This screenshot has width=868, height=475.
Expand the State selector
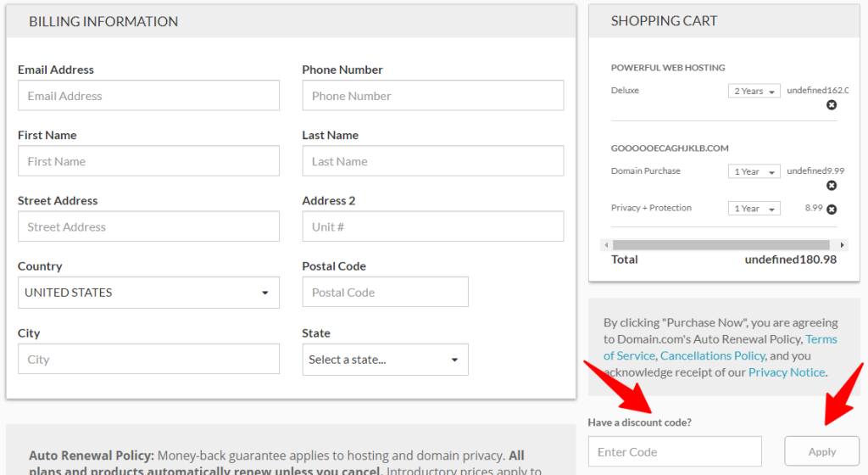coord(385,360)
